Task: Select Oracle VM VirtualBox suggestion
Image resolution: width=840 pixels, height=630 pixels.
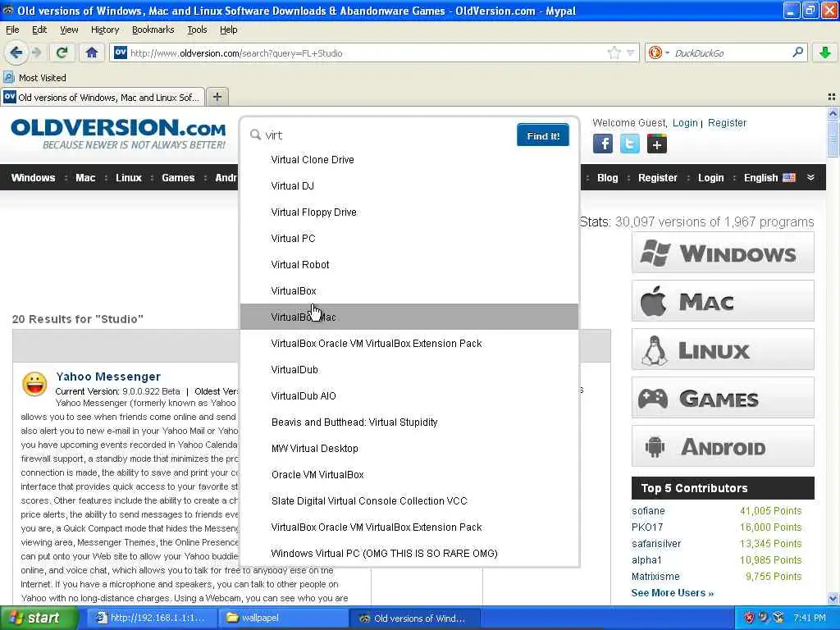Action: (409, 475)
